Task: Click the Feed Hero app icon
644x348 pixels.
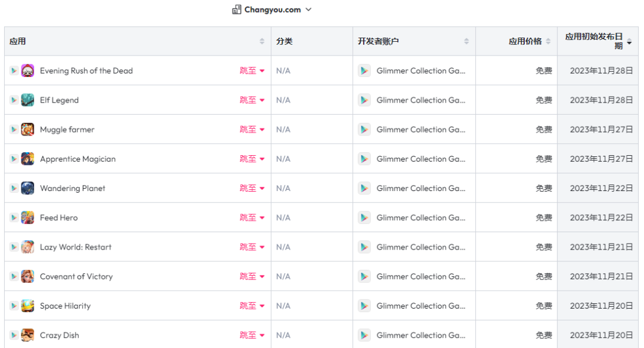Action: (x=27, y=217)
